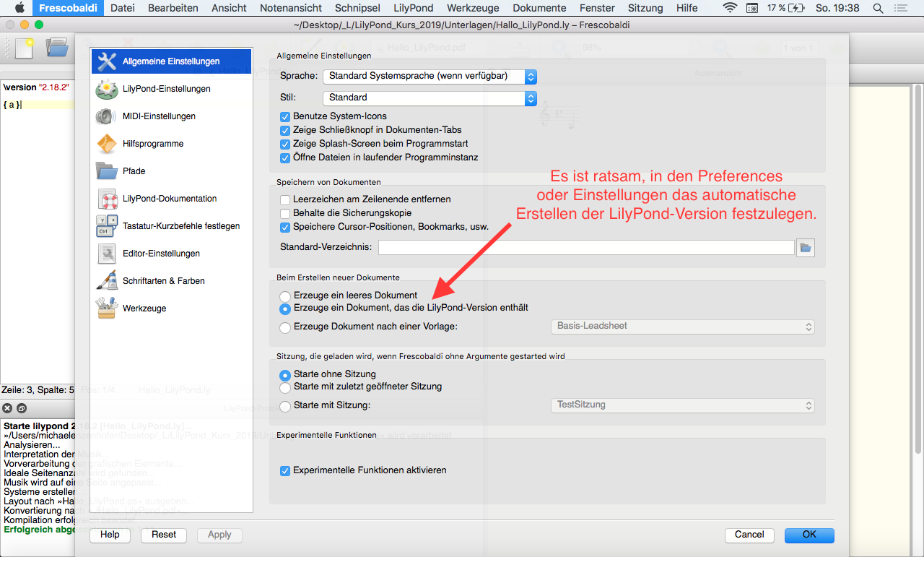Enable Leerzeichen am Zeilenende entfernen
The height and width of the screenshot is (578, 924).
click(x=285, y=199)
